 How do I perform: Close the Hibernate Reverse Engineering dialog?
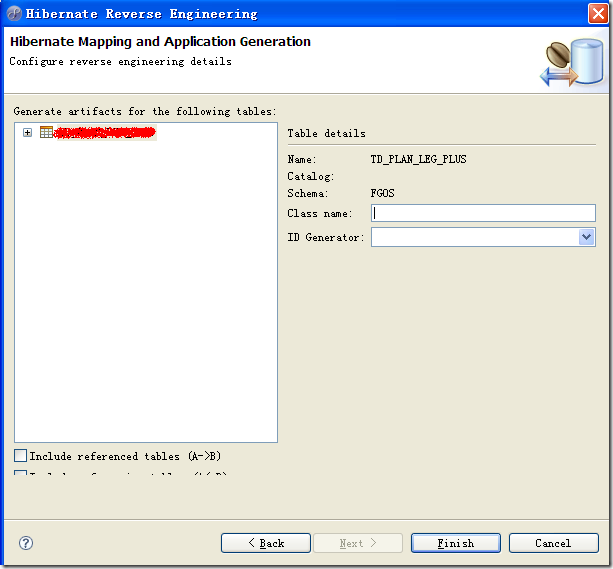coord(598,13)
